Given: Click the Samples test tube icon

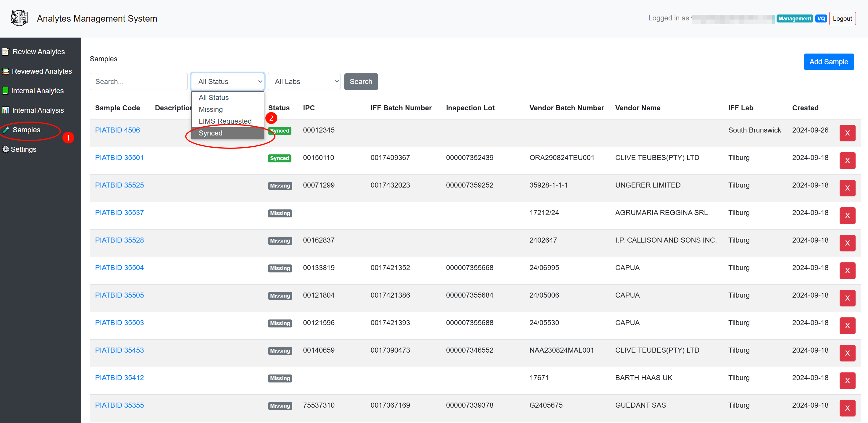Looking at the screenshot, I should coord(6,130).
